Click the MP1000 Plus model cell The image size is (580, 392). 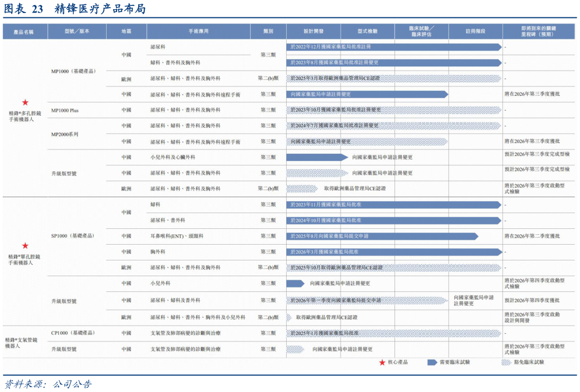click(65, 110)
